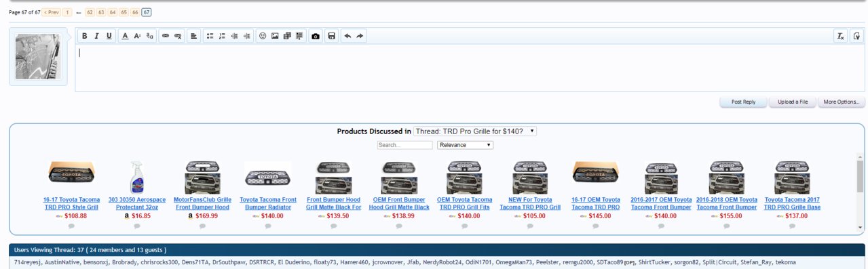Go to page 64

click(113, 12)
